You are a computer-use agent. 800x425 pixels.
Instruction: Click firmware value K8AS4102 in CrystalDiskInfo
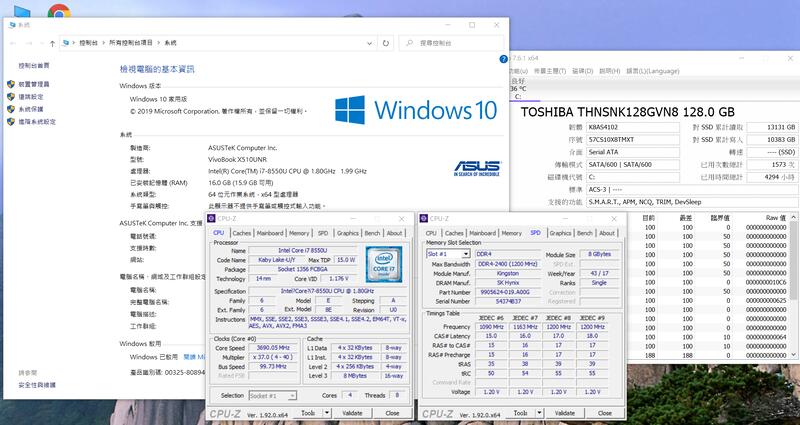coord(633,127)
